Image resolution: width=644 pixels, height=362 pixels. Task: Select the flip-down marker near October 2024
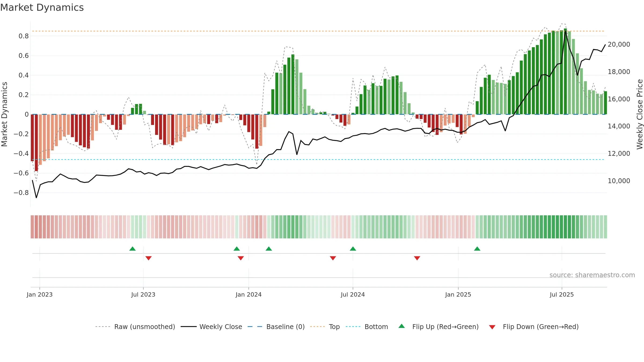(x=417, y=258)
